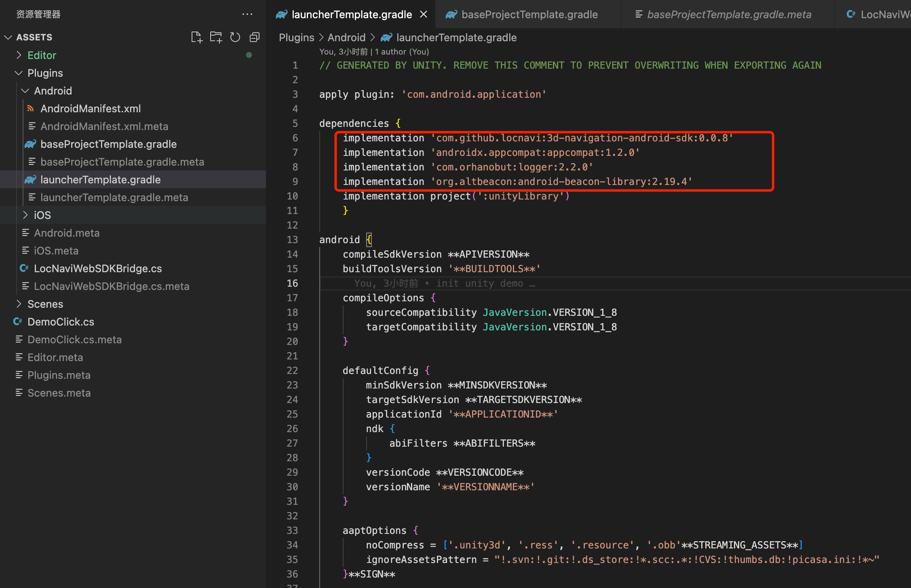The height and width of the screenshot is (588, 911).
Task: Click line number 16 in gutter
Action: (292, 283)
